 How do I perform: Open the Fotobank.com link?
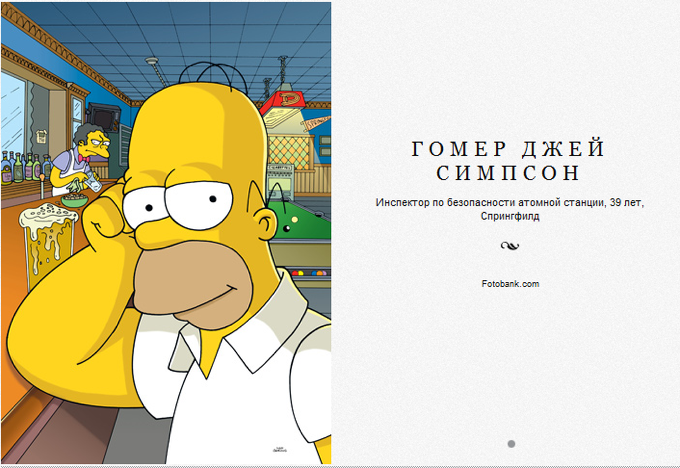(510, 284)
